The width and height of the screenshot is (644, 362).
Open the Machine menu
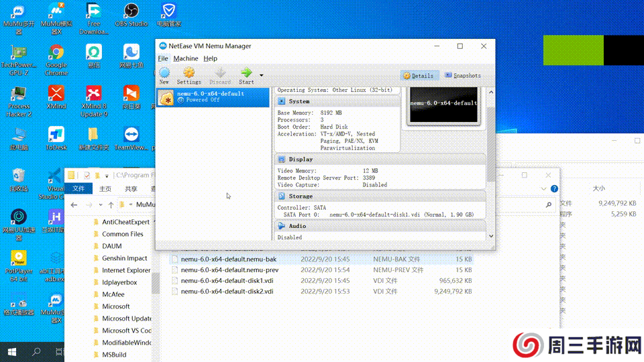pos(186,58)
